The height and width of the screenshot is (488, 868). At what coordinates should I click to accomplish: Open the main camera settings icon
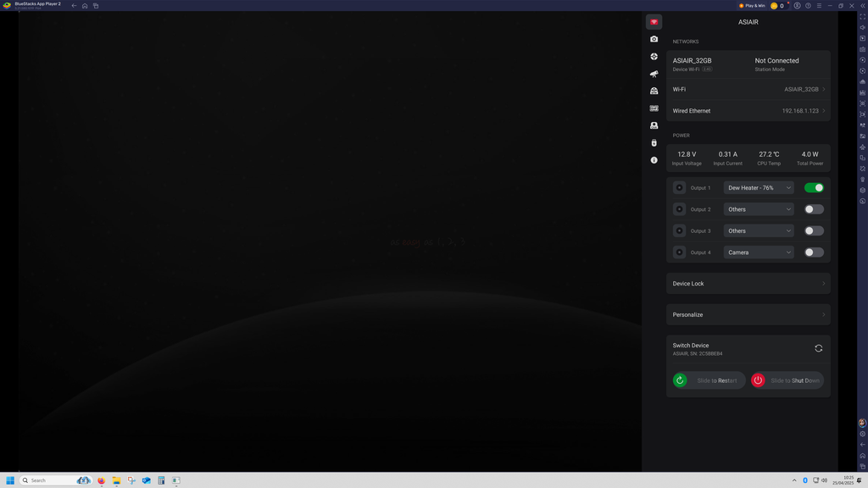(654, 39)
